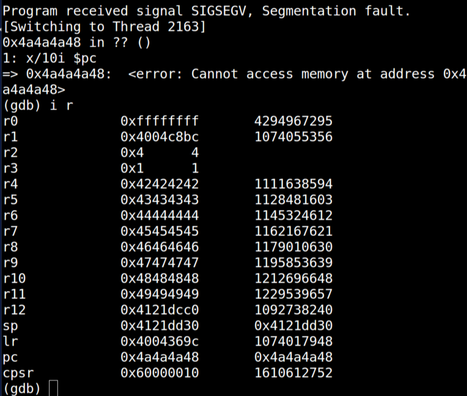Viewport: 467px width, 396px height.
Task: Select the r6 value 0x44444444
Action: click(160, 215)
